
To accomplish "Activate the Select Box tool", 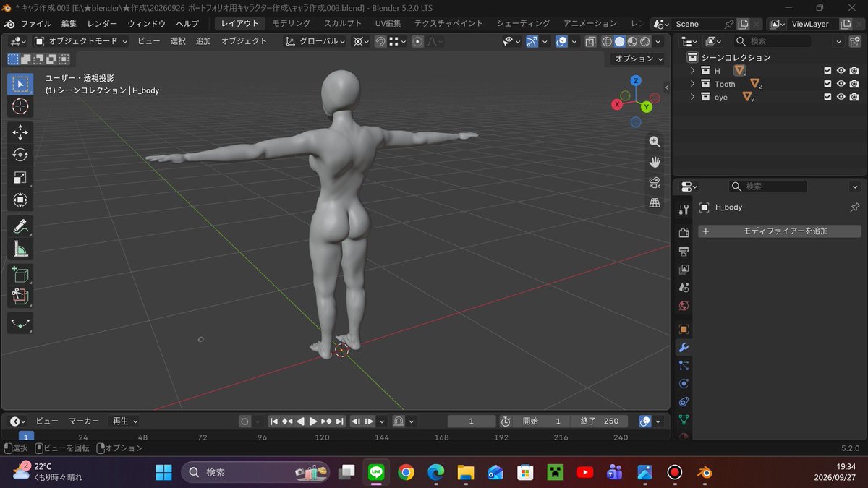I will [20, 84].
